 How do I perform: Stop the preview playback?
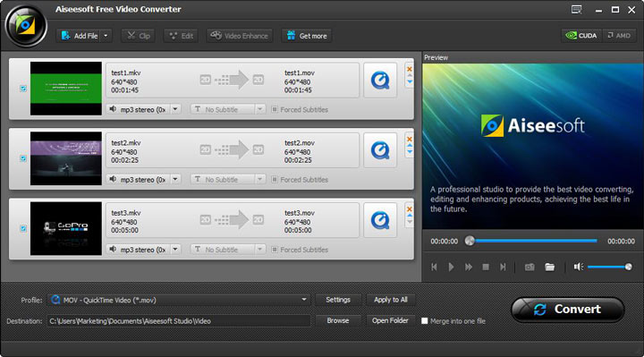click(486, 267)
